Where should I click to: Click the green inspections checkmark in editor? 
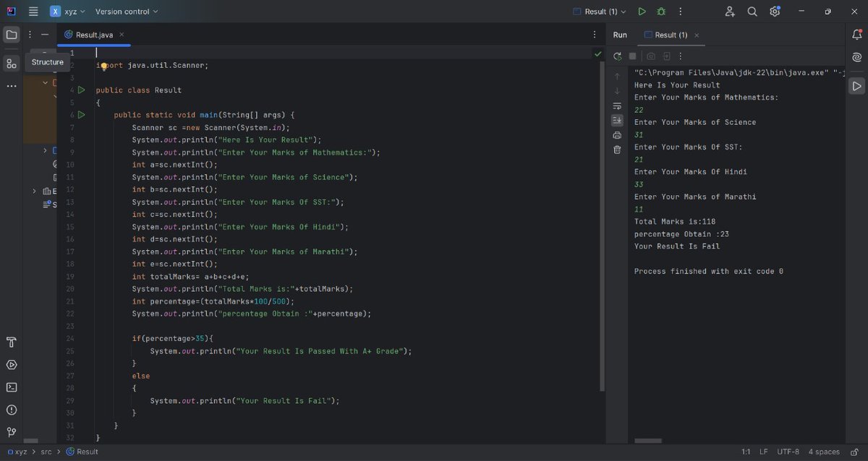point(597,53)
